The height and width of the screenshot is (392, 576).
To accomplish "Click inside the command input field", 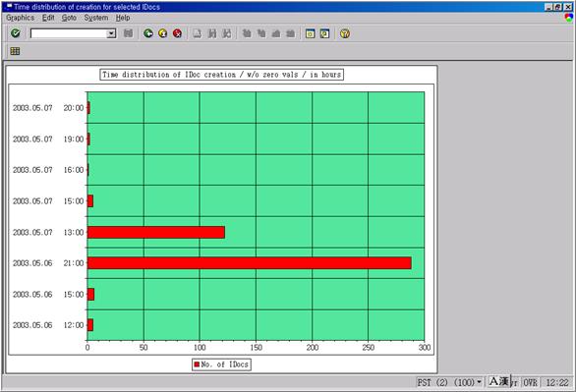I will [69, 33].
